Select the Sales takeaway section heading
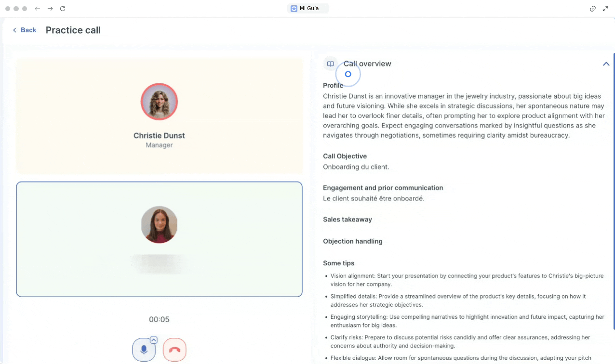This screenshot has width=615, height=364. (348, 220)
